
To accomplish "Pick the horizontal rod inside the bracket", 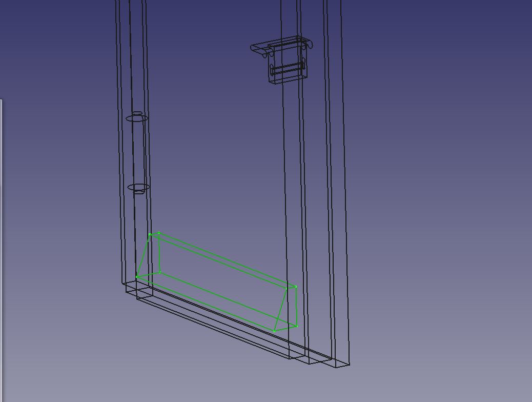I will pyautogui.click(x=288, y=68).
